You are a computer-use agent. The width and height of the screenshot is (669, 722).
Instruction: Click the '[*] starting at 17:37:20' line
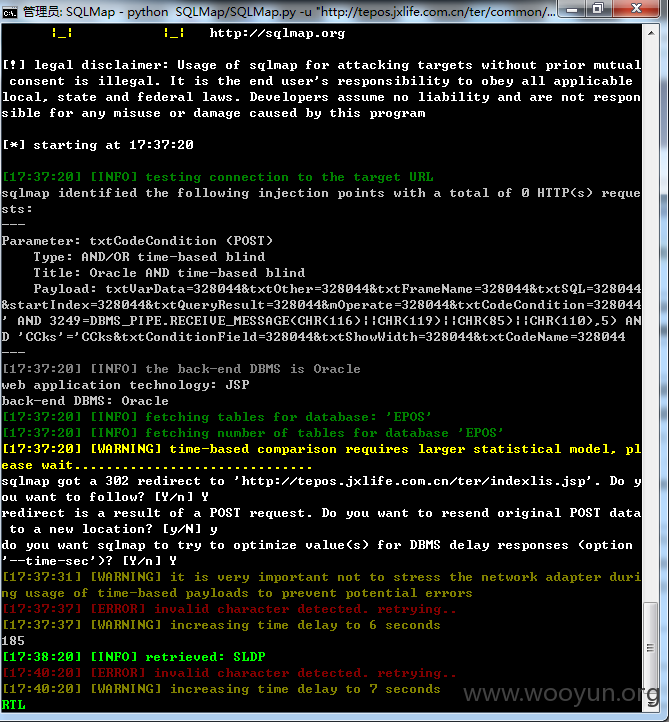pos(98,145)
